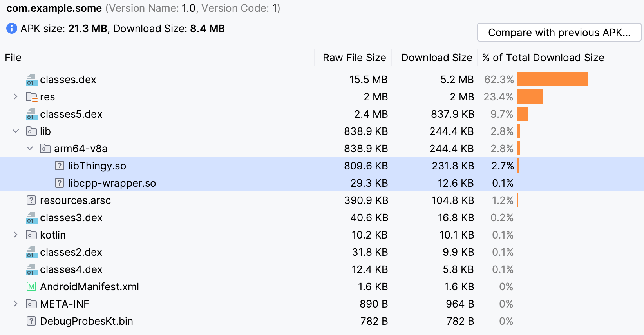Expand the kotlin folder
The height and width of the screenshot is (335, 644).
click(x=15, y=235)
